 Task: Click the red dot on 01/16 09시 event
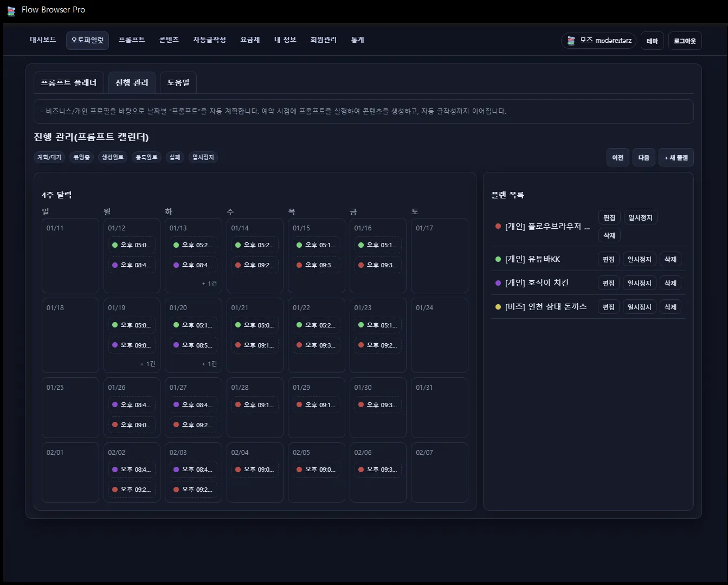pyautogui.click(x=361, y=265)
